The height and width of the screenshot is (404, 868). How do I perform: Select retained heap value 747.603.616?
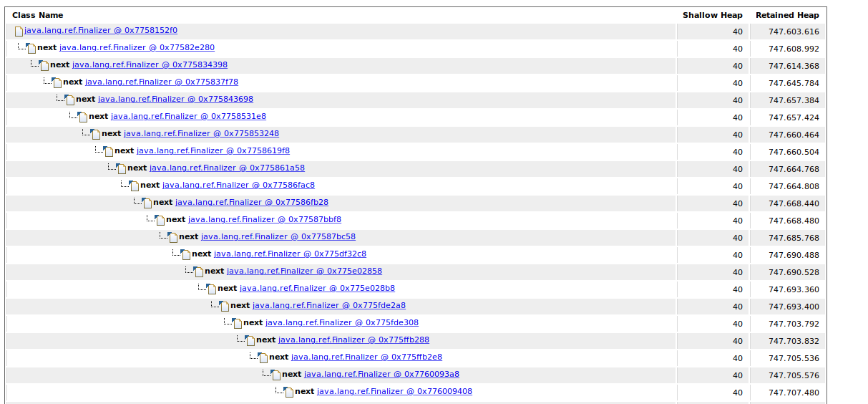coord(794,32)
